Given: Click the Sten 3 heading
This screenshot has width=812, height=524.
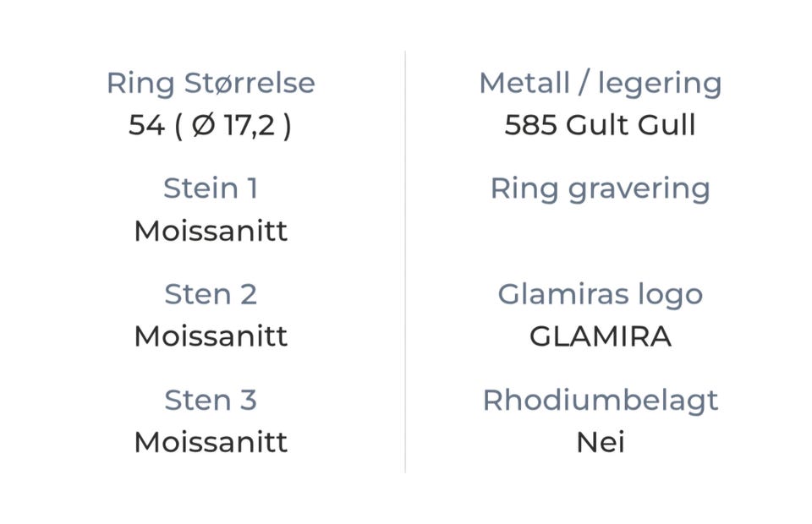Looking at the screenshot, I should click(x=210, y=400).
